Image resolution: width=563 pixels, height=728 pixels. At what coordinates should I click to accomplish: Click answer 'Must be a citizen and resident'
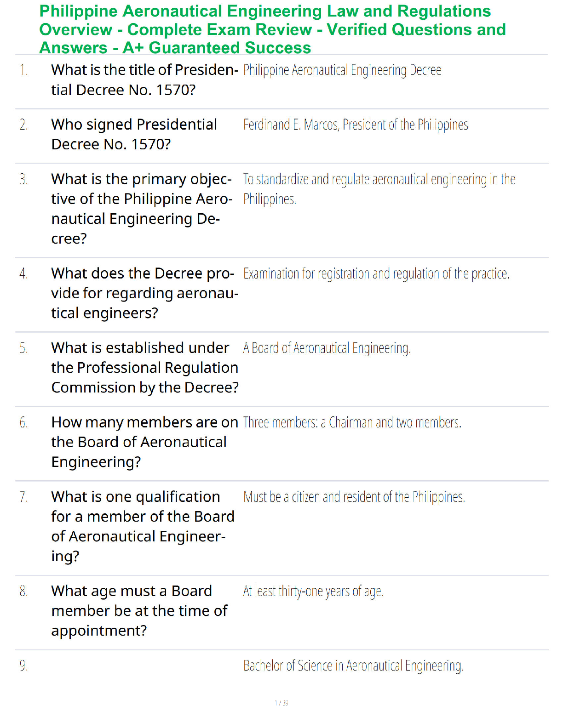point(354,497)
